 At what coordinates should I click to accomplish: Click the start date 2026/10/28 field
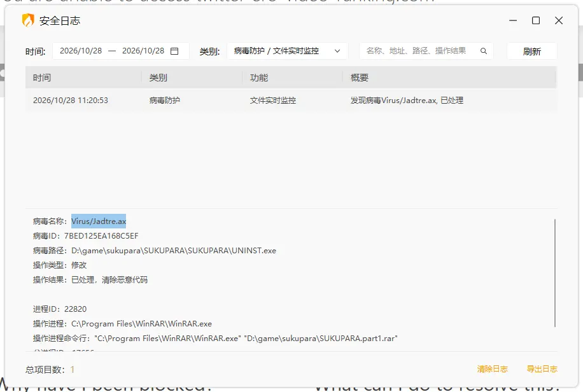pyautogui.click(x=81, y=51)
